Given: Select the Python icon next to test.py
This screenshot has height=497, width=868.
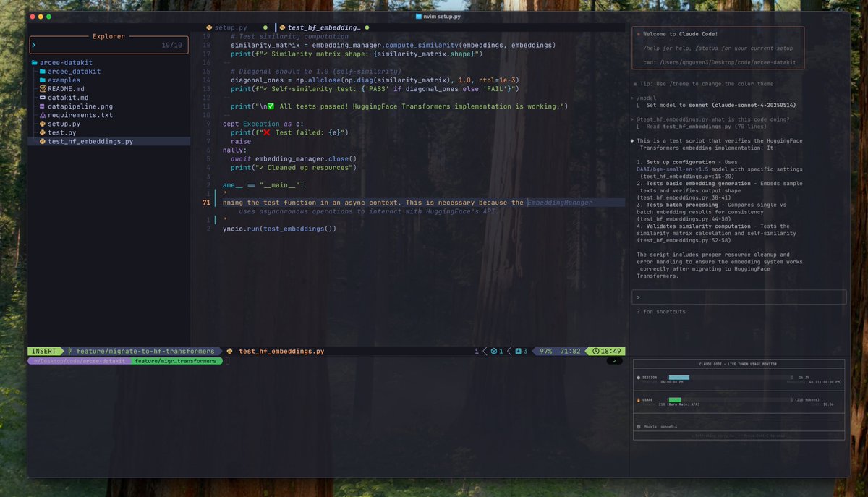Looking at the screenshot, I should (43, 132).
